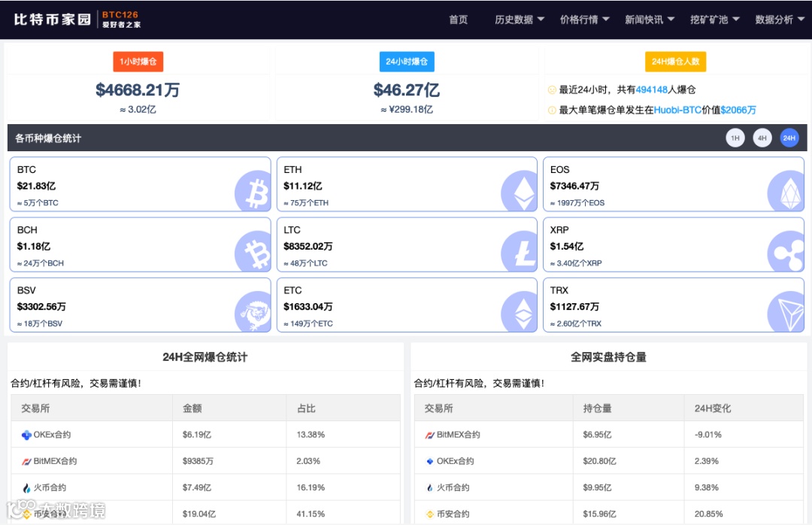Expand the 新闻快讯 dropdown menu
This screenshot has height=525, width=812.
click(650, 20)
